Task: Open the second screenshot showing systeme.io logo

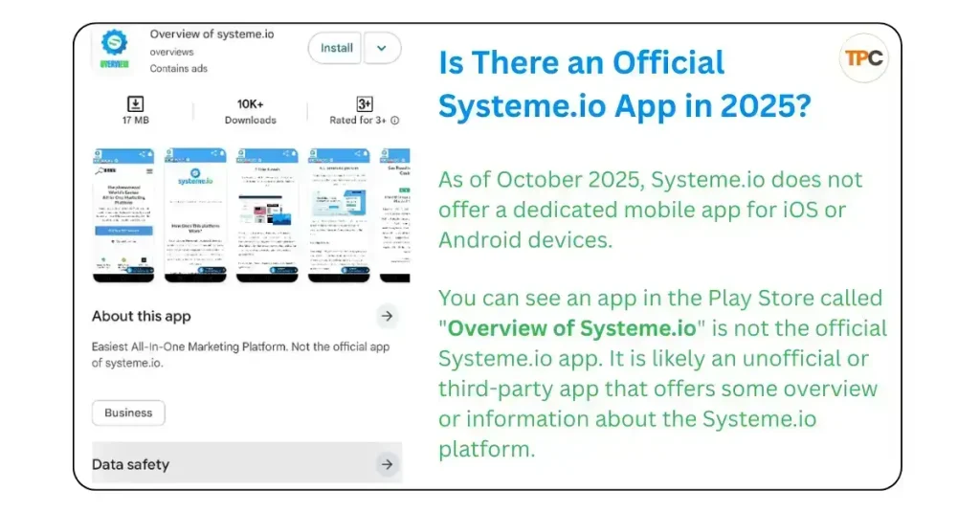Action: pyautogui.click(x=195, y=215)
